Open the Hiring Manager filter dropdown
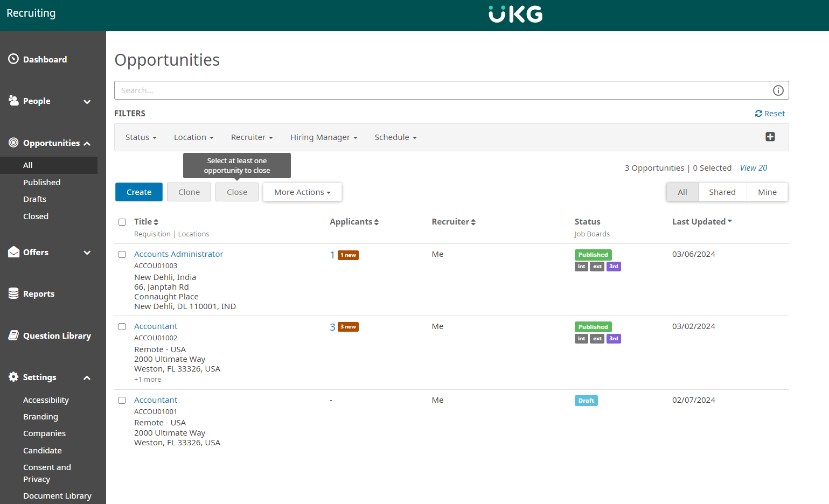 [x=323, y=137]
